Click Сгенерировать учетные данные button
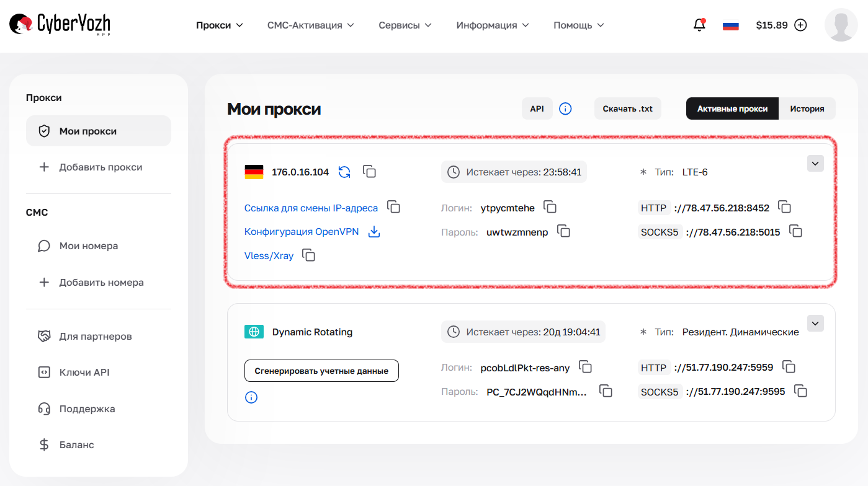Screen dimensions: 868x486 [x=321, y=370]
